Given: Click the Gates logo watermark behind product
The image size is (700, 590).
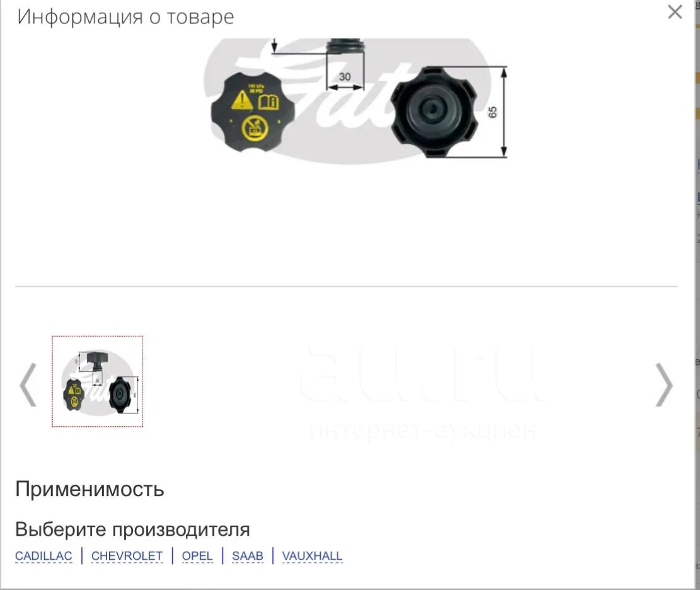Looking at the screenshot, I should point(347,100).
